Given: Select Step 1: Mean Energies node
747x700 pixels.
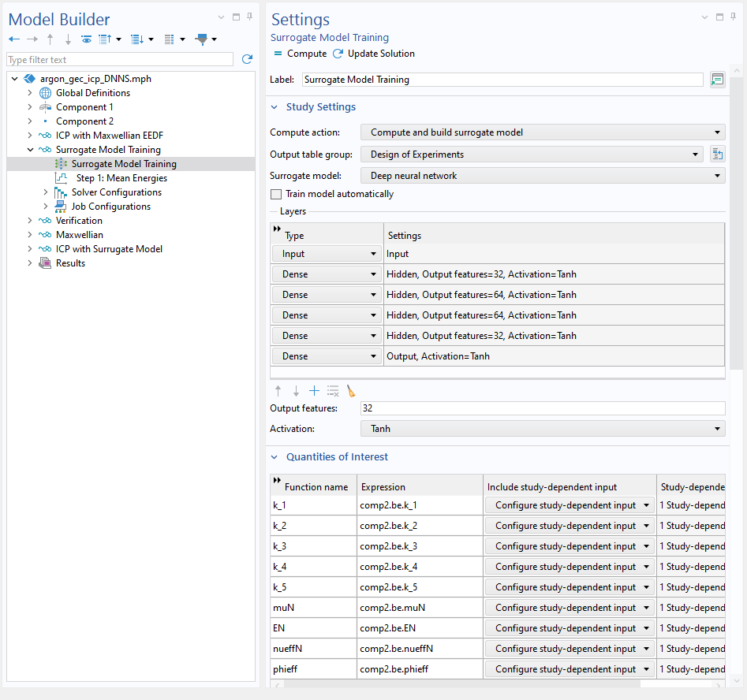Looking at the screenshot, I should tap(121, 178).
